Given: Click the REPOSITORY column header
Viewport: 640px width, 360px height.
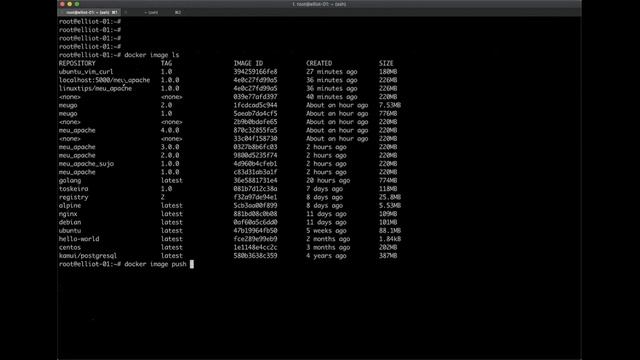Looking at the screenshot, I should pos(77,63).
